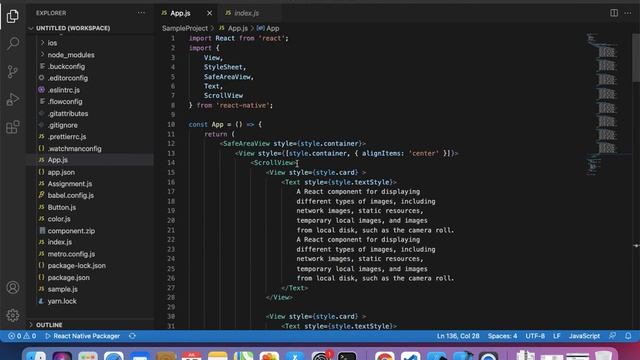Click the App symbol breadcrumb
640x360 pixels.
point(268,28)
